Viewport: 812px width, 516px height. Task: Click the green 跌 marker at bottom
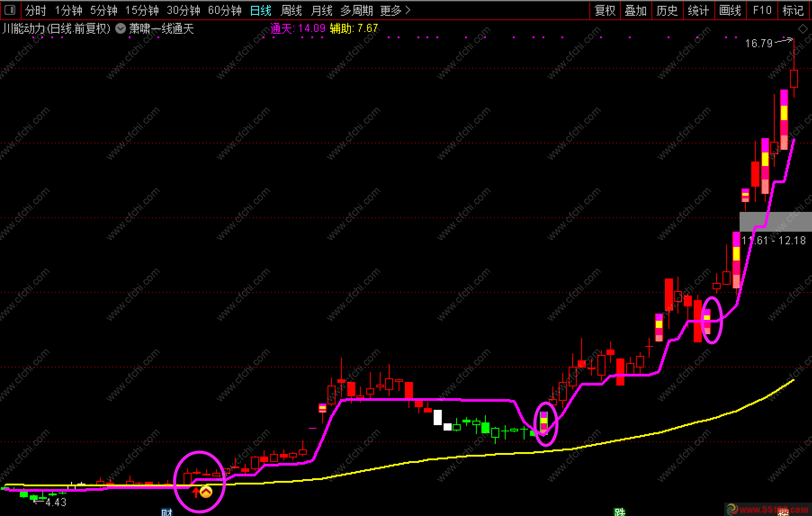point(619,512)
